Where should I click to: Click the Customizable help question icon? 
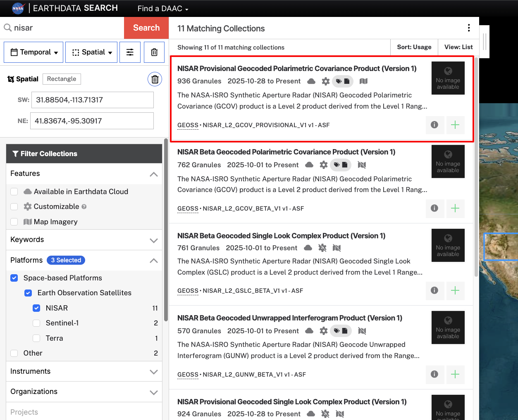point(84,206)
